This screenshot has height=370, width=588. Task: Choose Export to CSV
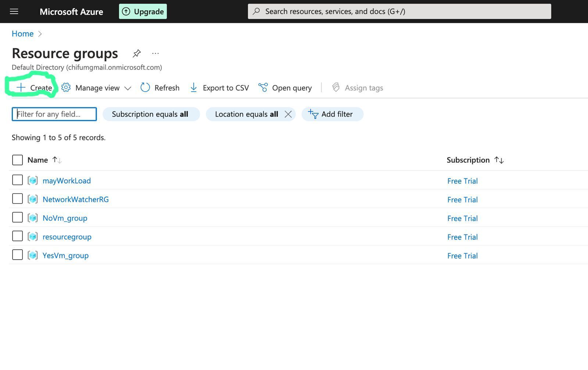(219, 88)
